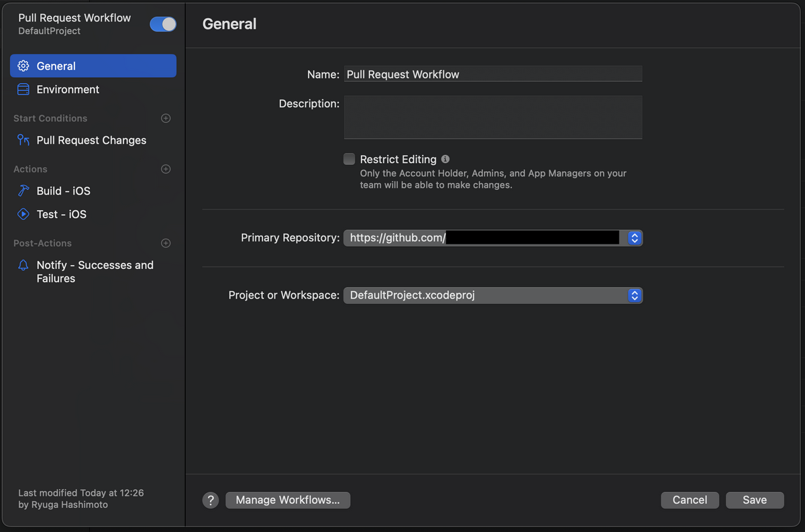Show Restrict Editing info icon details

pyautogui.click(x=445, y=159)
